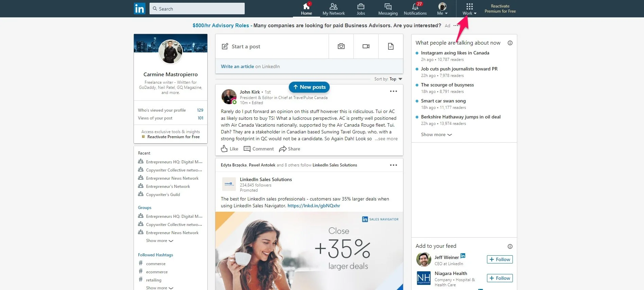The image size is (644, 290).
Task: Click the LinkedIn Sales Solutions logo thumbnail
Action: [229, 184]
